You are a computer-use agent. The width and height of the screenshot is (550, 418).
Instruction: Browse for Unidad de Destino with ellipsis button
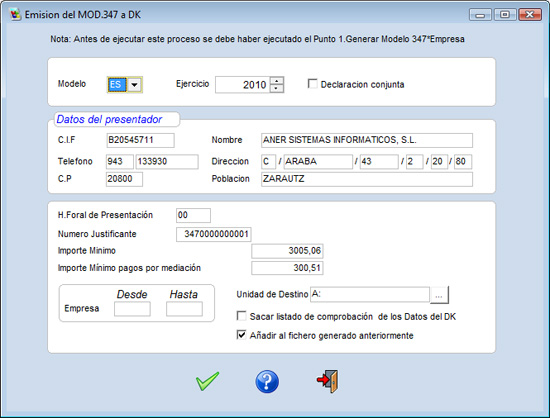(x=439, y=295)
